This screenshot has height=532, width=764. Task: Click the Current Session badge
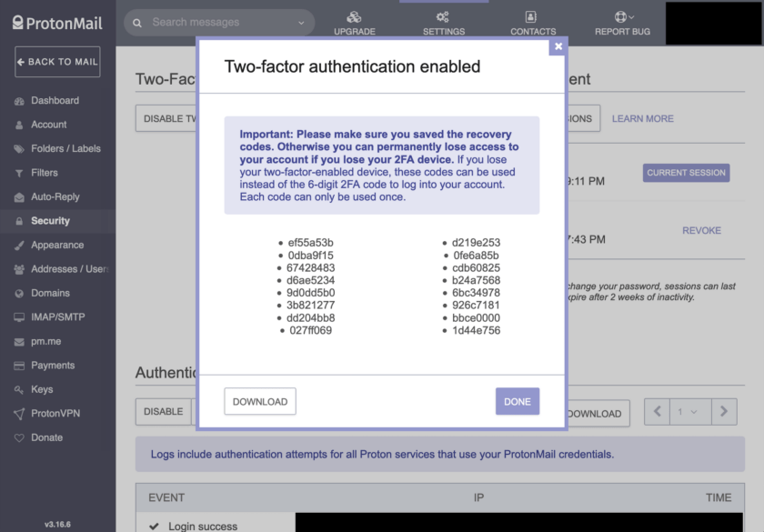(686, 173)
